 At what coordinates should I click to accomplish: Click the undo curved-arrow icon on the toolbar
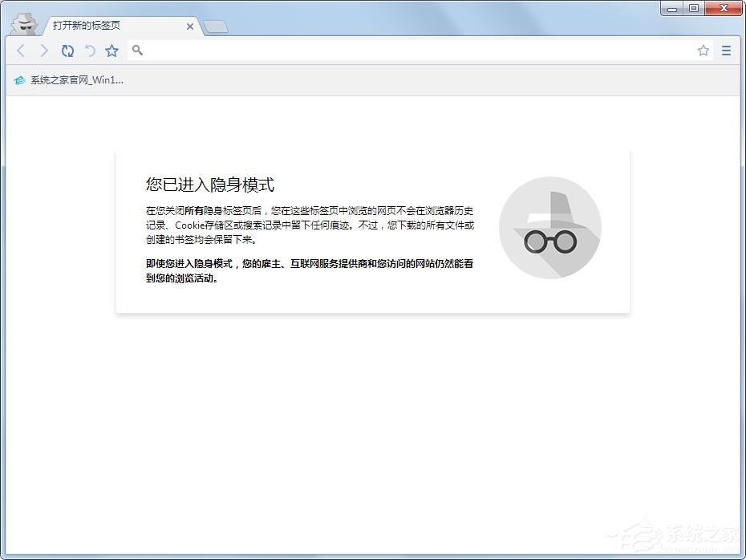(x=90, y=51)
